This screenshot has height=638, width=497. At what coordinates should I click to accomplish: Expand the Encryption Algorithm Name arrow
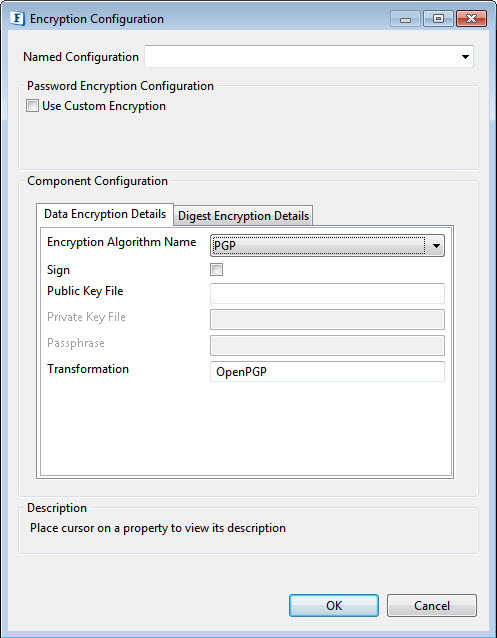(x=436, y=246)
